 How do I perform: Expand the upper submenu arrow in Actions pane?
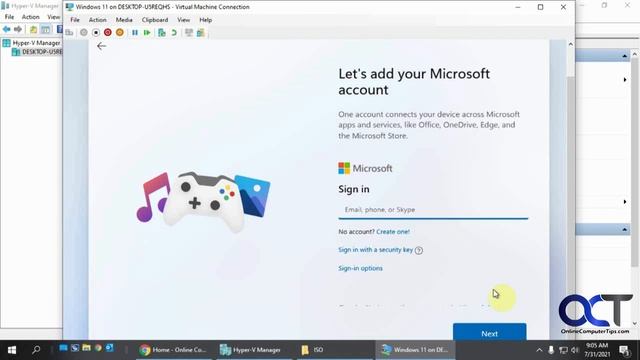tap(625, 80)
